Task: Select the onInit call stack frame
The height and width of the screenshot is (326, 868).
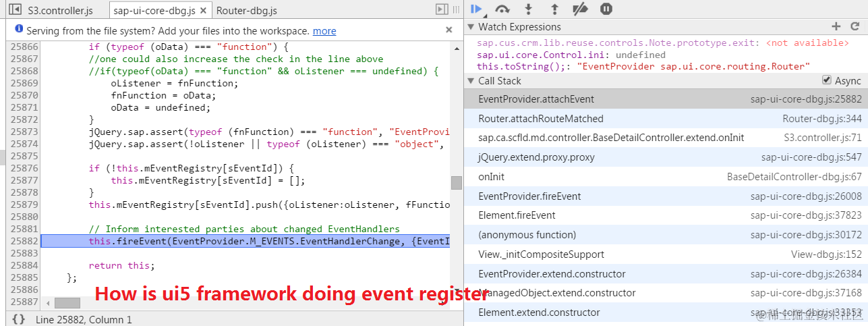Action: point(666,177)
